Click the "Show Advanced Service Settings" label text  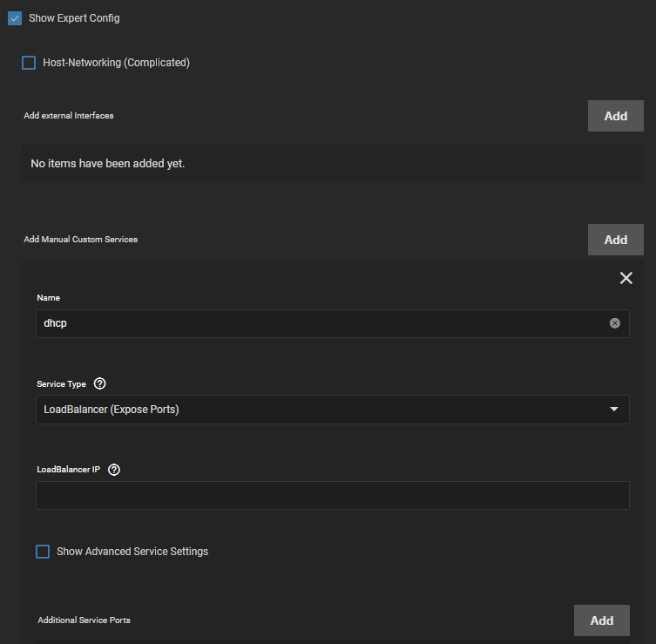[x=132, y=552]
